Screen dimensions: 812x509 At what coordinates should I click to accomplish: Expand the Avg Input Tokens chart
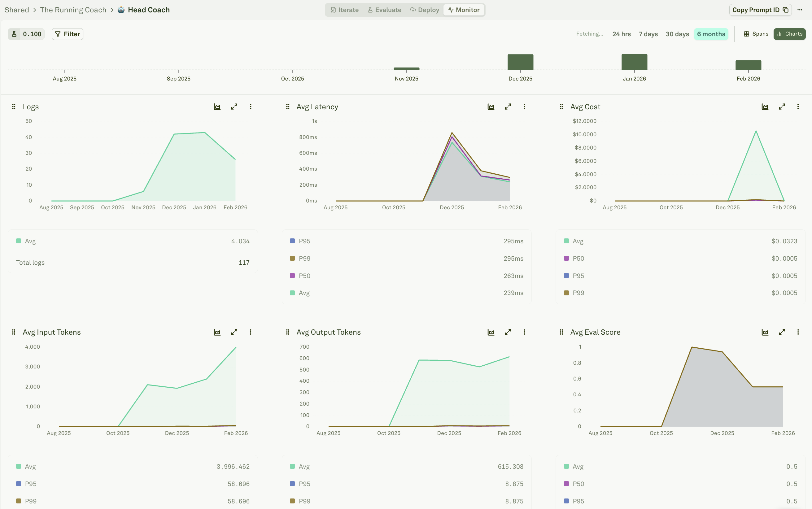(x=234, y=332)
